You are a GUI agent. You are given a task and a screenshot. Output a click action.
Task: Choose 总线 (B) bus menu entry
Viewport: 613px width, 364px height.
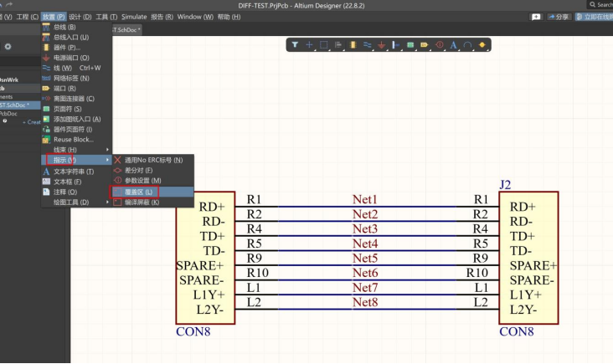point(77,27)
